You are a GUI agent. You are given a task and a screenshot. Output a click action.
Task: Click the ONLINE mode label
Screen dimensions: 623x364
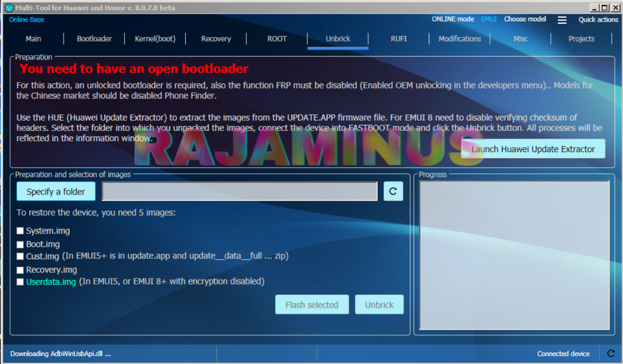click(453, 19)
